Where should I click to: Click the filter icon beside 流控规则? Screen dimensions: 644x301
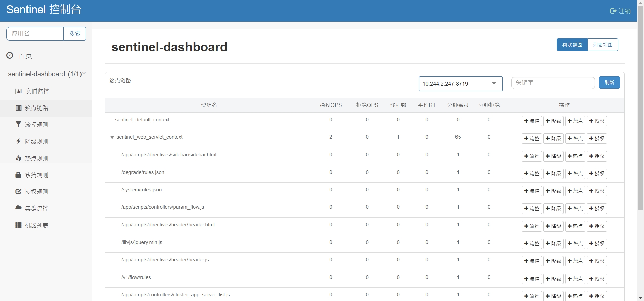click(19, 124)
